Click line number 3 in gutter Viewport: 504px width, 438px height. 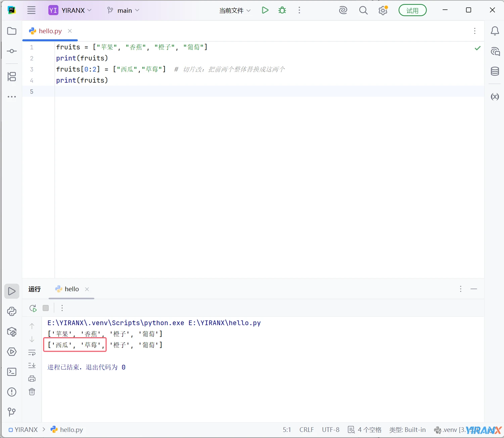pos(32,69)
